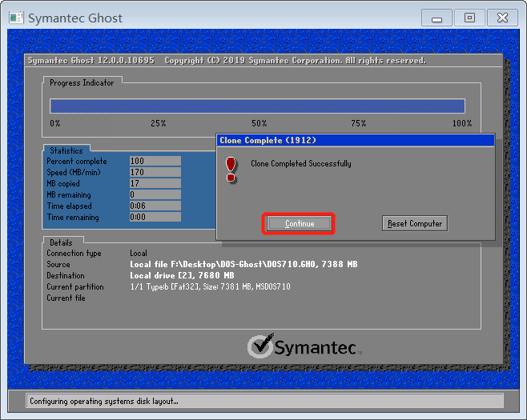Click the MB copied value 17
Screen dimensions: 527x420
point(155,183)
